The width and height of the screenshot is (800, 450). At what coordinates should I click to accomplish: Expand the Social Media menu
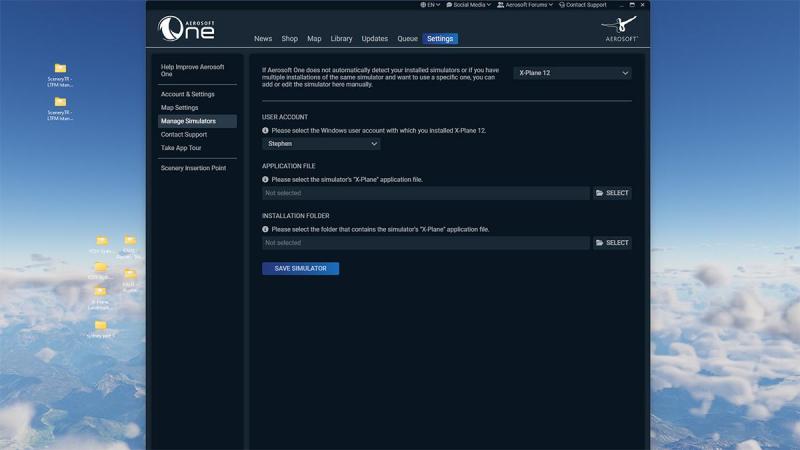468,5
